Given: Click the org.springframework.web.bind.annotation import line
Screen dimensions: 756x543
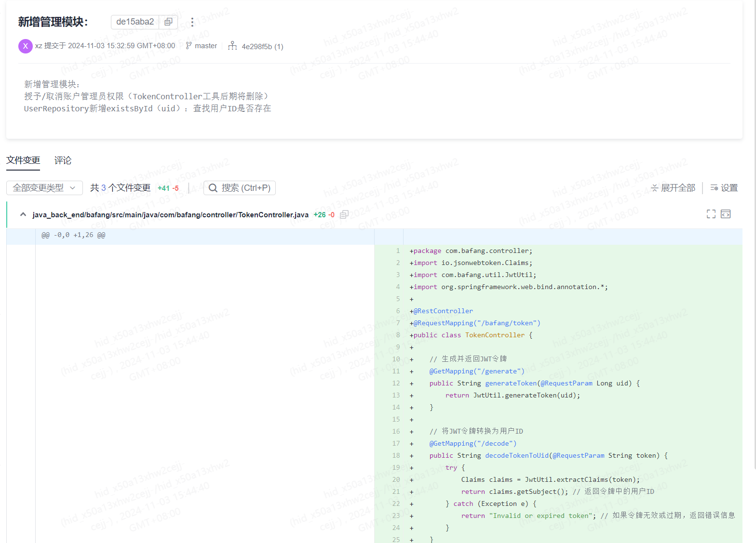Looking at the screenshot, I should tap(509, 287).
